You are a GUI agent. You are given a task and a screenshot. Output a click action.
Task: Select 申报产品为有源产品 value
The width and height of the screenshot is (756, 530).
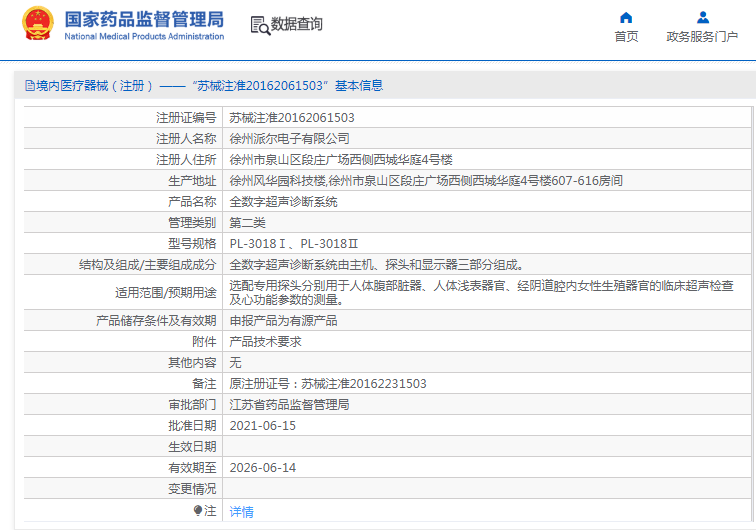[x=284, y=321]
